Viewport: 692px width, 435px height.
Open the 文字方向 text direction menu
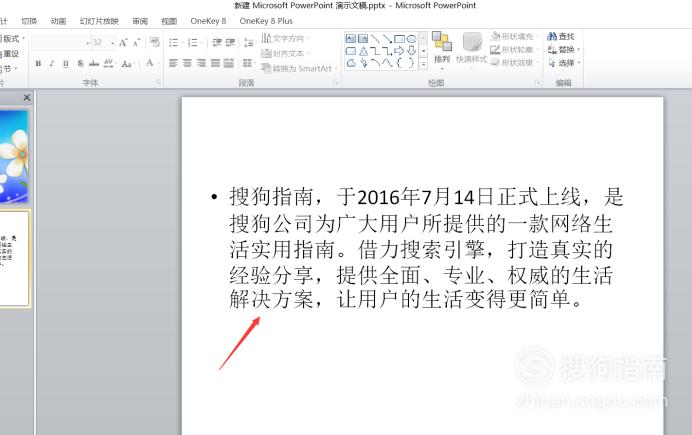pyautogui.click(x=286, y=38)
